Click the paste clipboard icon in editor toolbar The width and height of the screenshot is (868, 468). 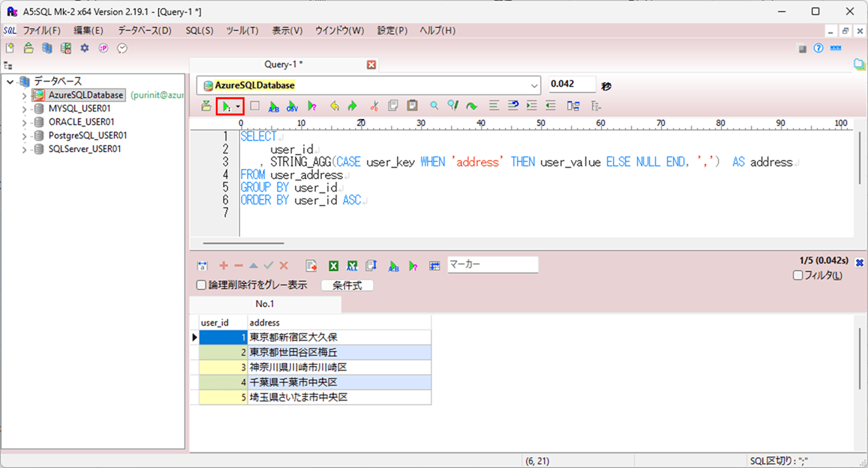click(412, 106)
